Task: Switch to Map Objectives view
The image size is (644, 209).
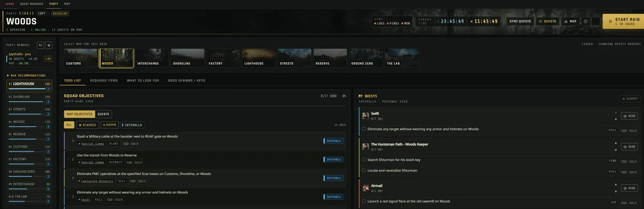Action: click(79, 114)
